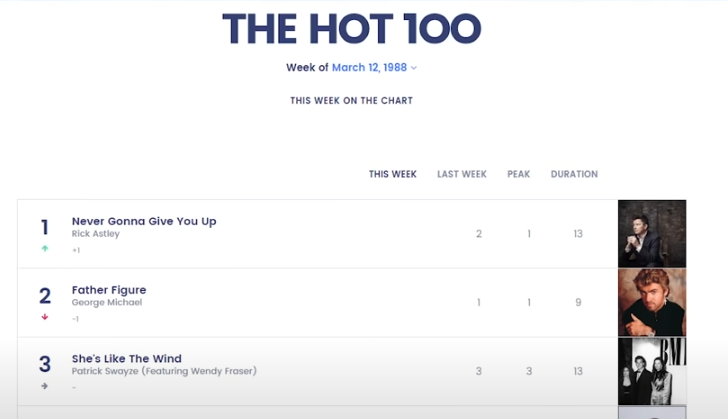Open the George Michael album thumbnail
This screenshot has width=728, height=419.
point(652,302)
